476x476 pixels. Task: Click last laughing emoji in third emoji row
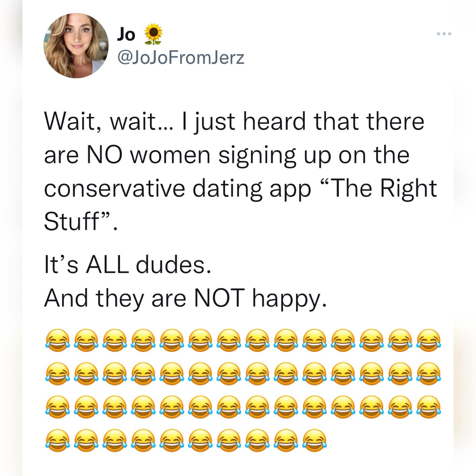point(428,407)
